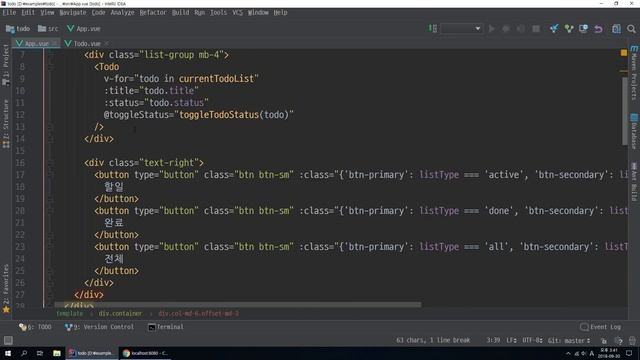Click the Build Project icon in toolbar

click(x=433, y=29)
